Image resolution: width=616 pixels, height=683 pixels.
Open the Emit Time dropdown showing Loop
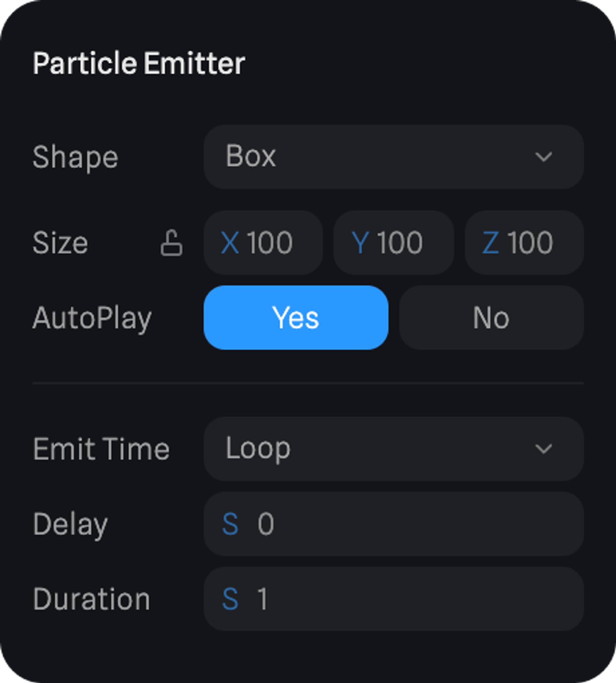[x=372, y=449]
